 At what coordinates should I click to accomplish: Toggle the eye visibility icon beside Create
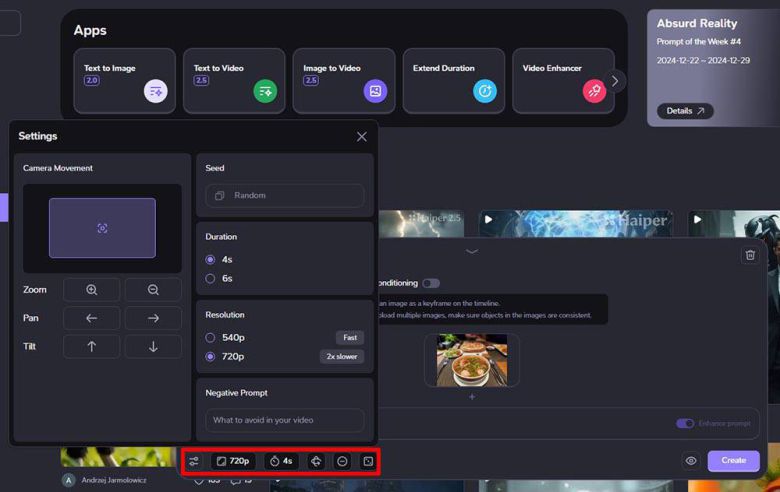(691, 461)
